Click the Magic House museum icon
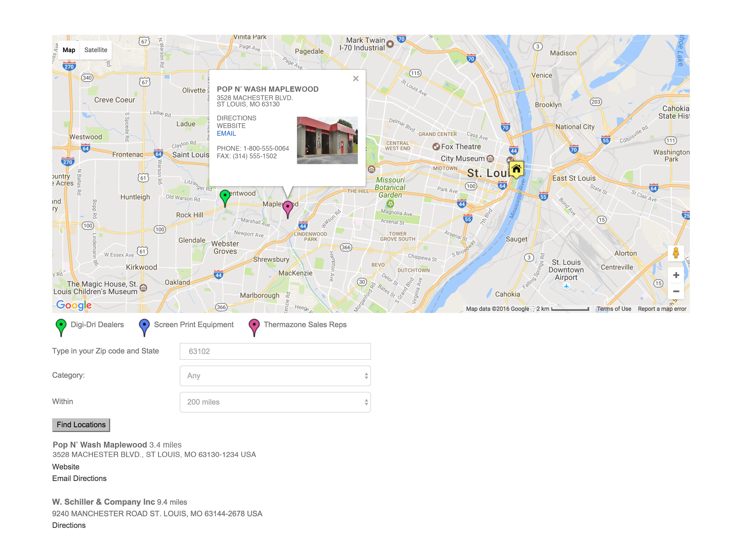Screen dimensions: 742x560 pos(143,288)
